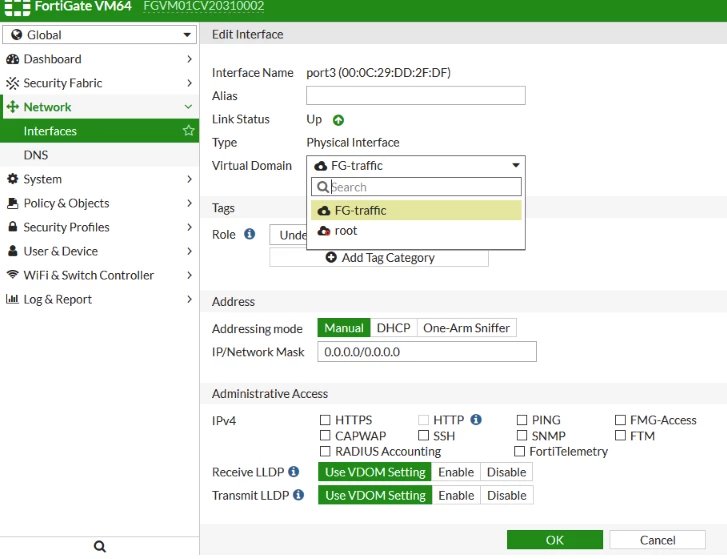This screenshot has height=559, width=727.
Task: Expand the Security Fabric chevron
Action: [x=189, y=83]
